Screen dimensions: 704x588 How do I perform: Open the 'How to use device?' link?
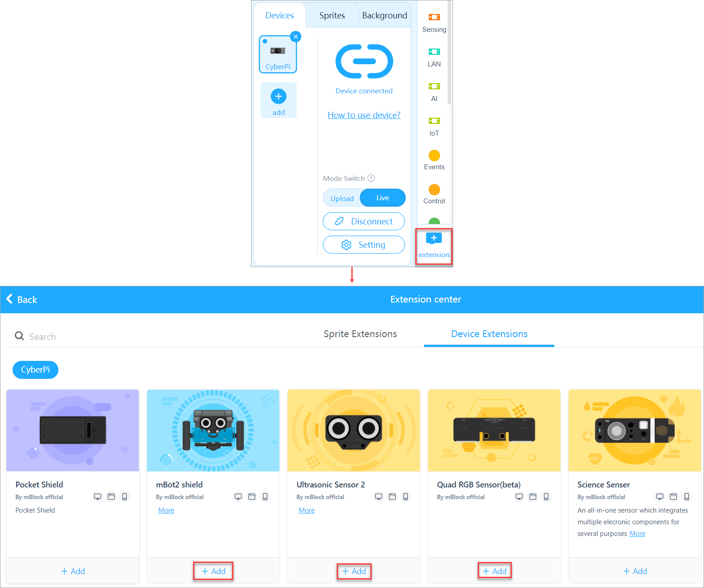point(364,115)
